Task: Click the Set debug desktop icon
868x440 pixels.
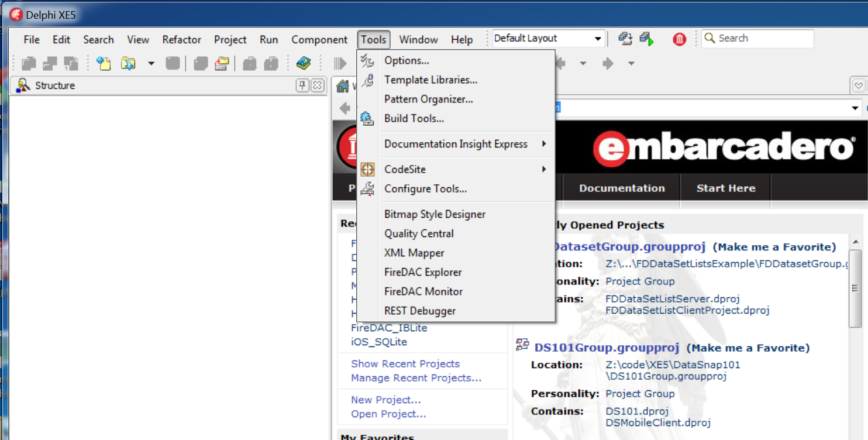Action: click(646, 39)
